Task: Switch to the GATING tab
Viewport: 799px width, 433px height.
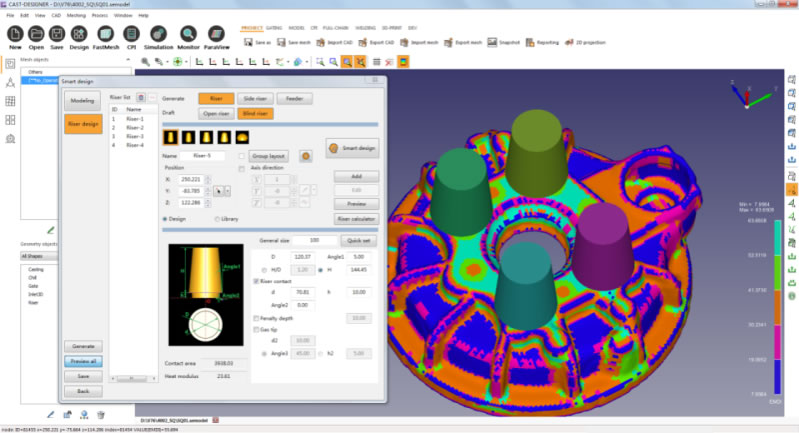Action: pyautogui.click(x=274, y=28)
